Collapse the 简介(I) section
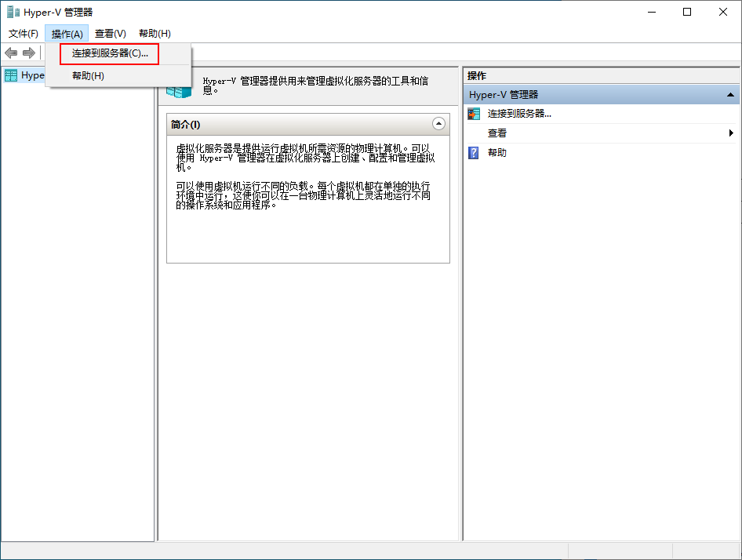Viewport: 742px width, 560px height. (x=438, y=124)
